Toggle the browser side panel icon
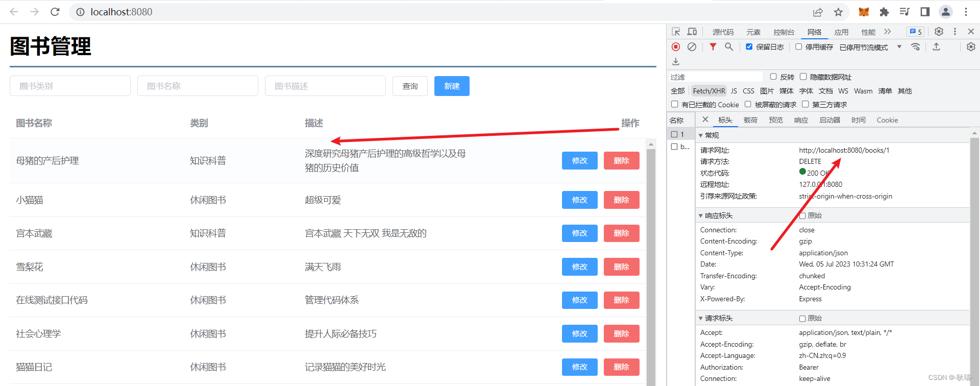This screenshot has width=980, height=386. click(x=925, y=12)
